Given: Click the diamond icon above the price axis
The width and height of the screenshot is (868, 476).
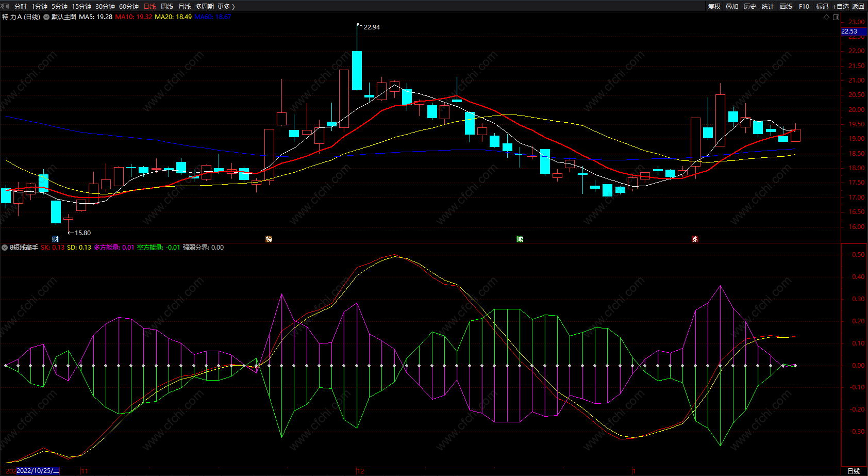Looking at the screenshot, I should tap(827, 17).
